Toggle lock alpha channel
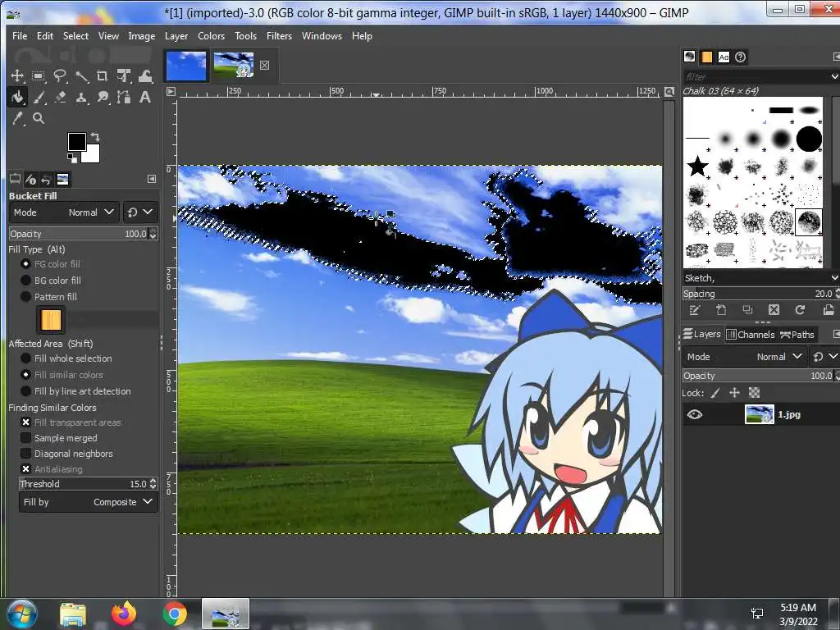Image resolution: width=840 pixels, height=630 pixels. (x=755, y=393)
